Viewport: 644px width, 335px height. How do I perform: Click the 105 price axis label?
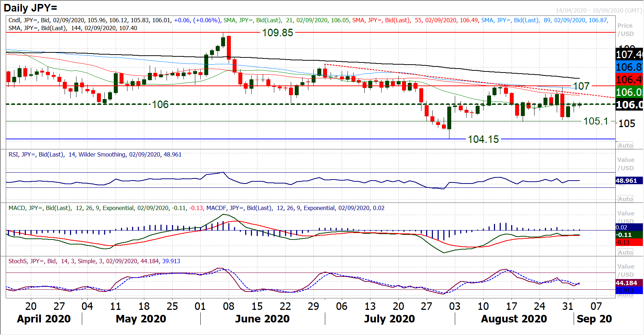(x=627, y=124)
